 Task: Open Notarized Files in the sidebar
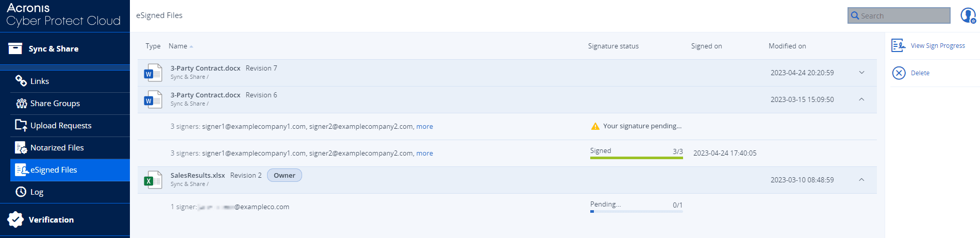[57, 148]
